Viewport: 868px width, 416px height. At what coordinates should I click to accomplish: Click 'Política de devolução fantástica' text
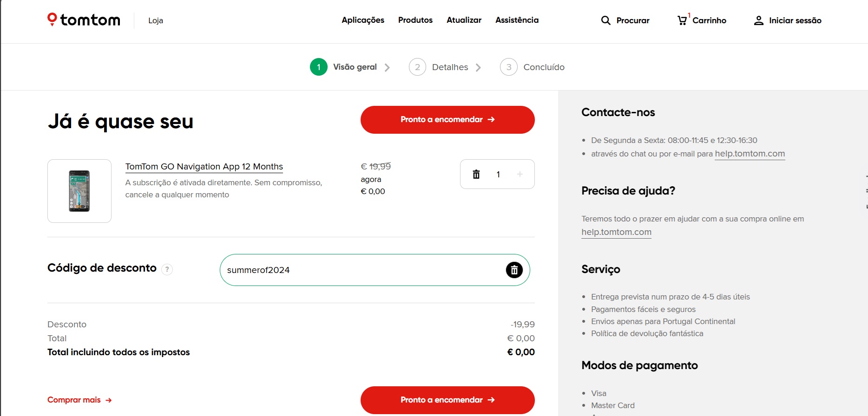(x=647, y=333)
